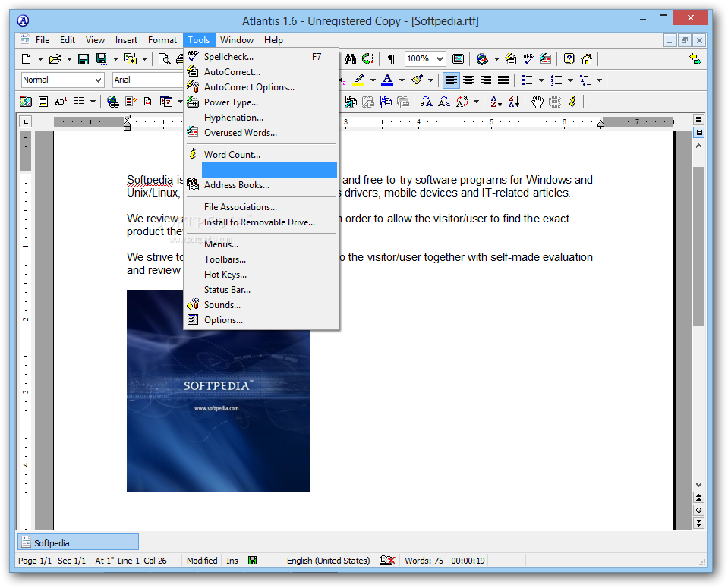This screenshot has width=728, height=588.
Task: Click the Insert Hyperlink globe icon
Action: (x=112, y=101)
